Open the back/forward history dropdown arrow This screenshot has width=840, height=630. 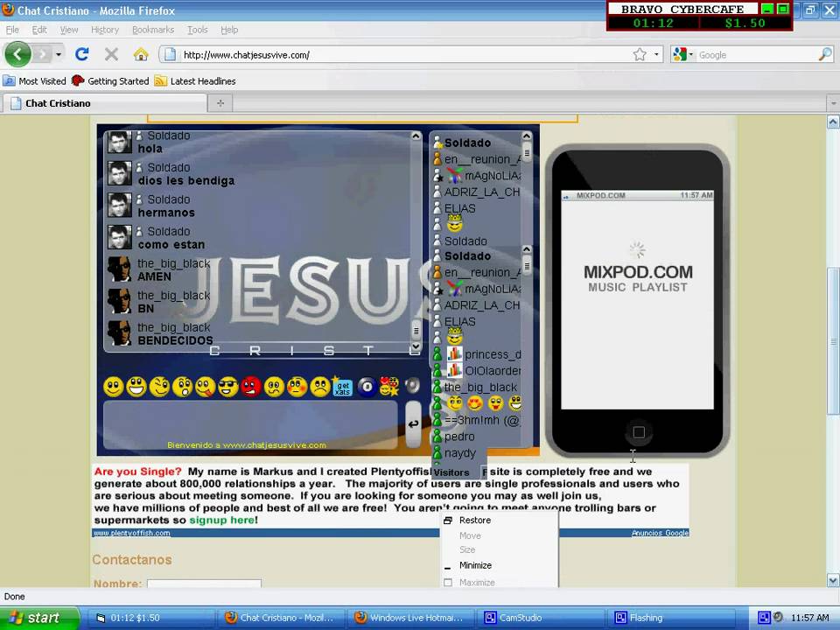59,54
